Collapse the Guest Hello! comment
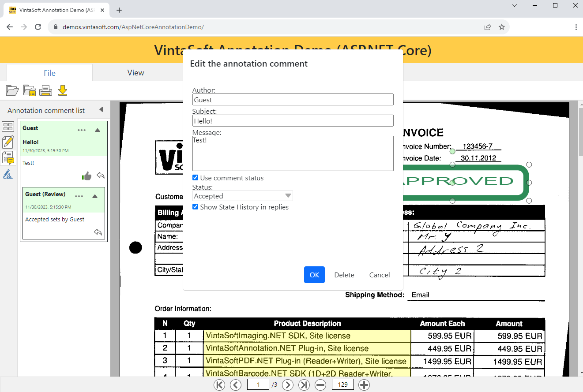This screenshot has width=583, height=392. [x=98, y=130]
